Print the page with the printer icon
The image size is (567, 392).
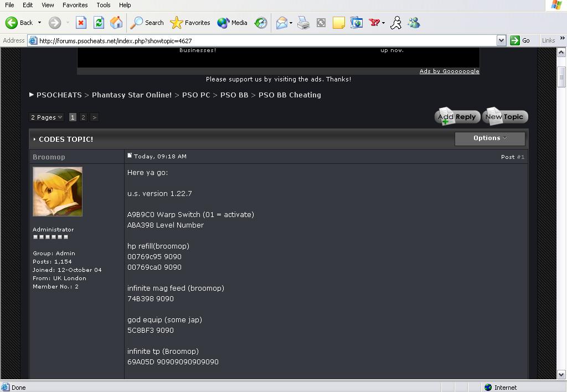[303, 23]
